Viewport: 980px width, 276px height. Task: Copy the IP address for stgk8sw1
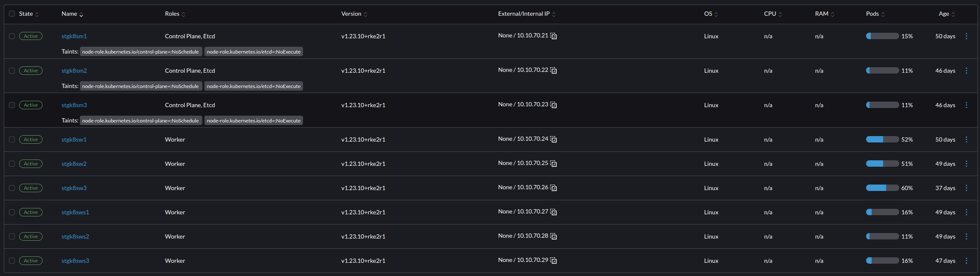click(553, 139)
